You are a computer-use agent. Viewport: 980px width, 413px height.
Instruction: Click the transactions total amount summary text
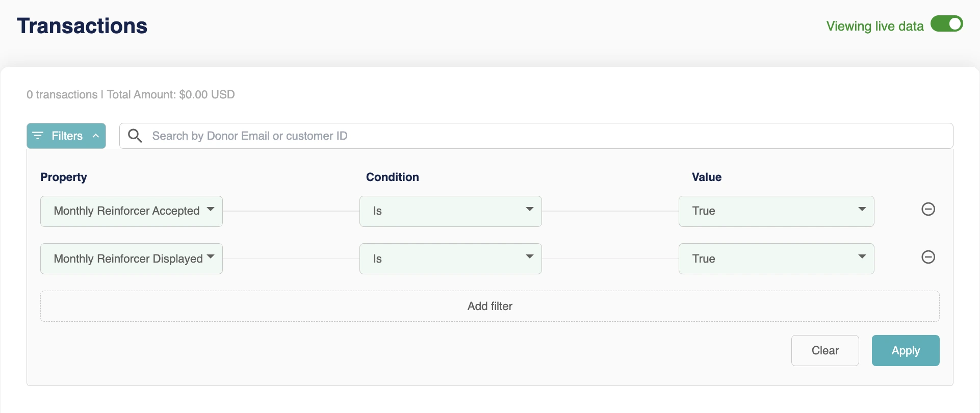pyautogui.click(x=131, y=94)
